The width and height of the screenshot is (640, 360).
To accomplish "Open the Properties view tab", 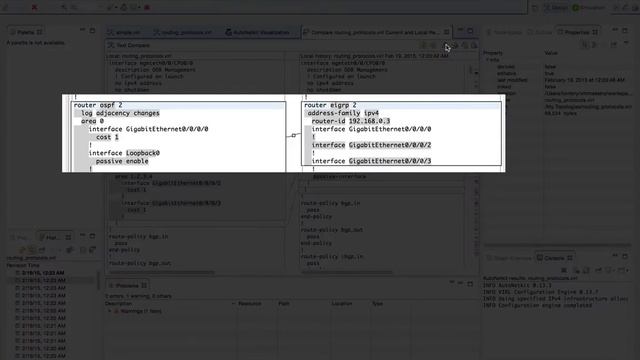I will 578,32.
